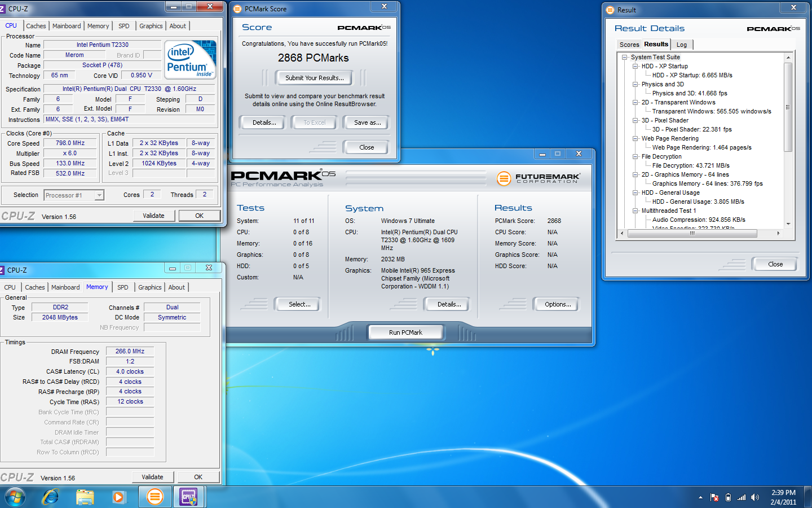
Task: Open the Log tab in Result window
Action: pos(682,45)
